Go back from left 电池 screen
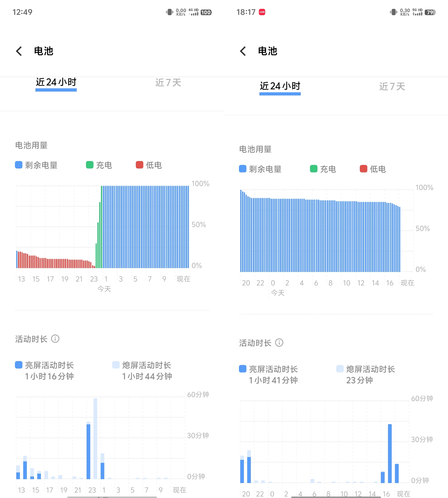448x498 pixels. click(19, 51)
